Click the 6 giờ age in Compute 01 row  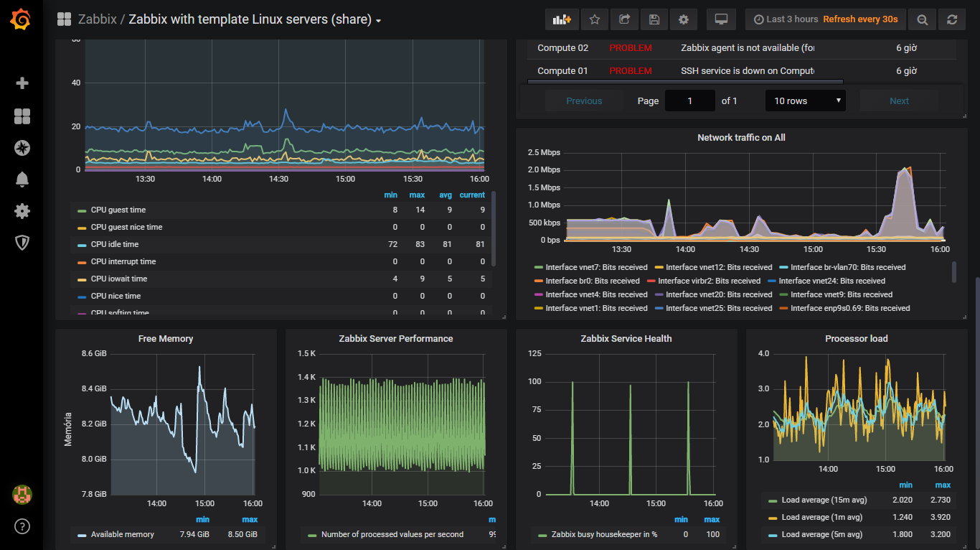point(907,71)
